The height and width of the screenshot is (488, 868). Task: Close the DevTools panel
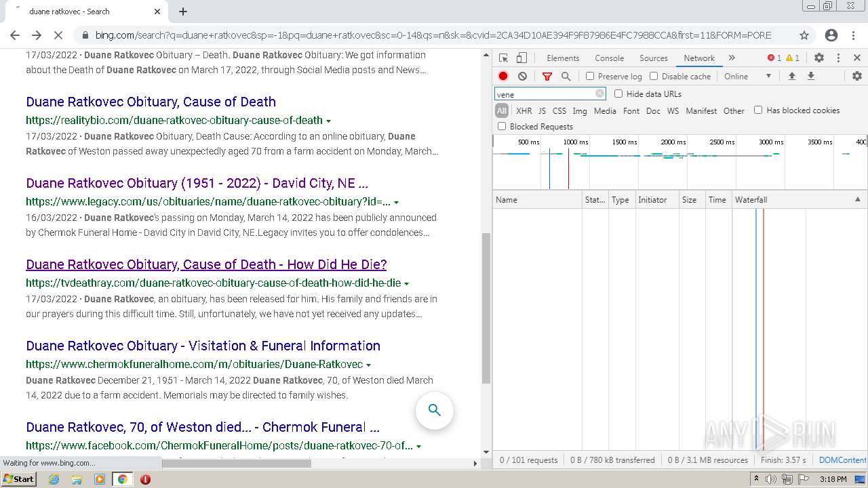pyautogui.click(x=857, y=58)
